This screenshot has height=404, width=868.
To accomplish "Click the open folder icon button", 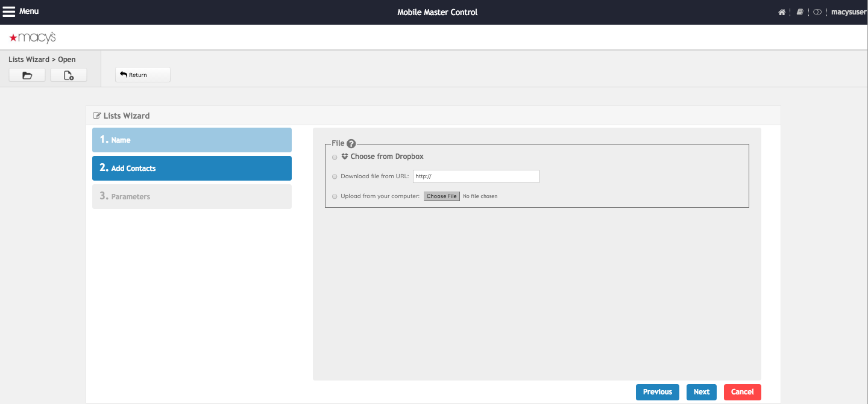I will pos(27,75).
